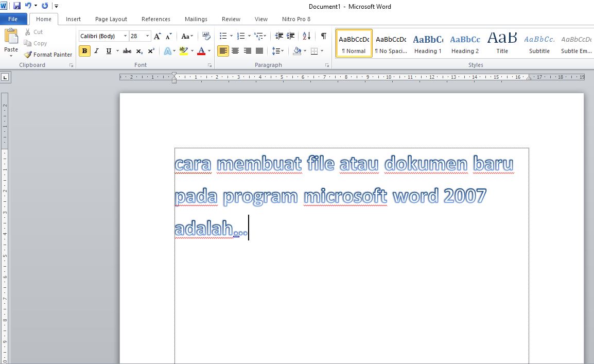Image resolution: width=594 pixels, height=364 pixels.
Task: Toggle Bold formatting
Action: [84, 51]
